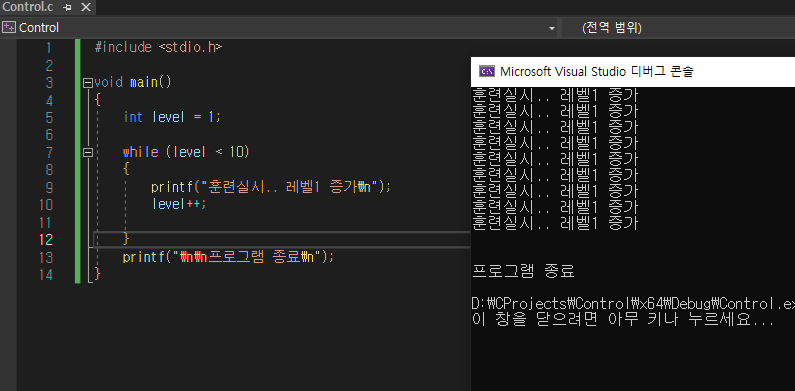Click the printf 훈련실시 statement
795x391 pixels.
[271, 187]
